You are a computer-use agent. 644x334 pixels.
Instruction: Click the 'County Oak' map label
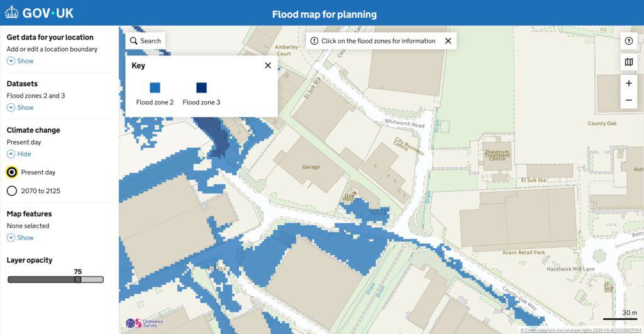click(602, 123)
